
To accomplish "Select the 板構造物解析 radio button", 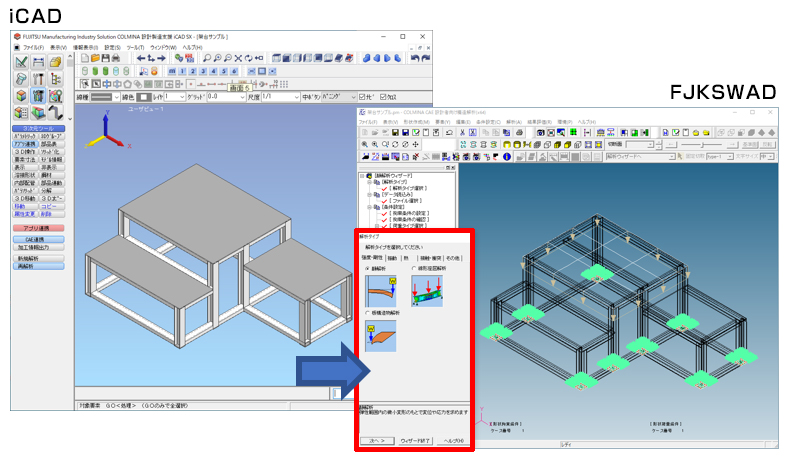I will (x=368, y=313).
